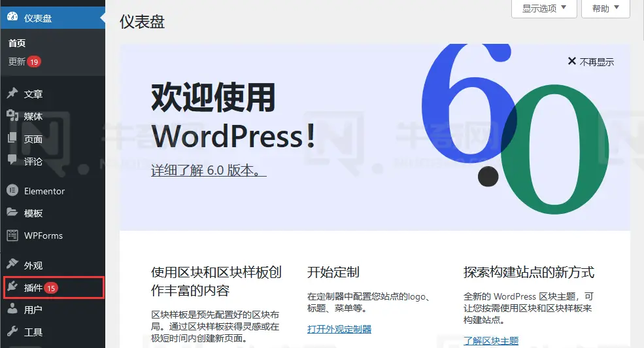
Task: Click the 仪表盘 page heading
Action: point(142,22)
